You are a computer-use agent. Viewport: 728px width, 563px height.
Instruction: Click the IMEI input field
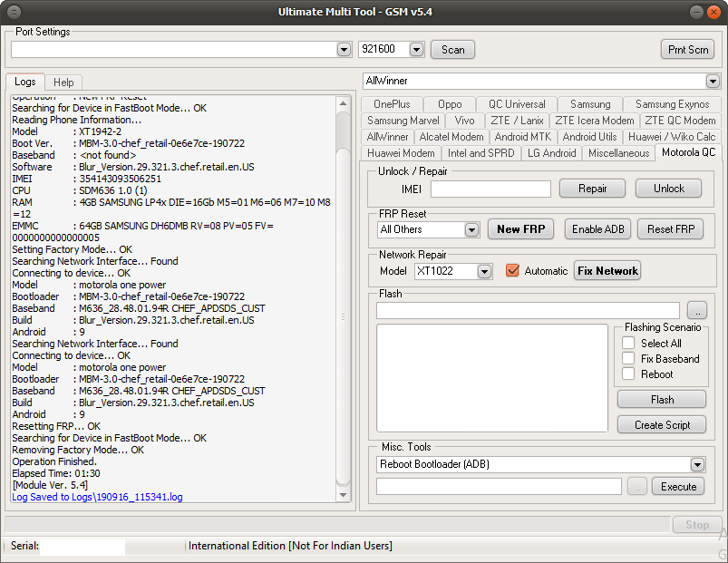tap(490, 189)
